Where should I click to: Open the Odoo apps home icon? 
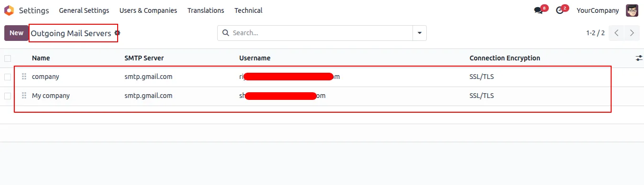coord(9,10)
